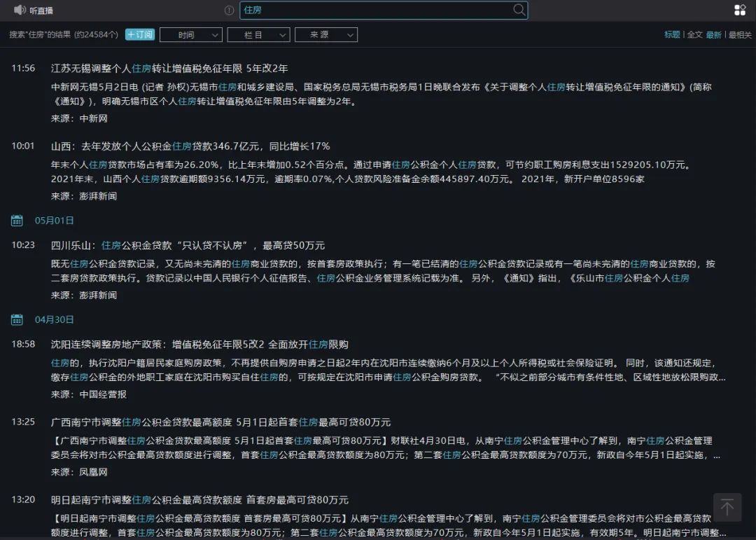Open headline 沈阳连续调整房地产政策
The height and width of the screenshot is (540, 756).
click(199, 345)
